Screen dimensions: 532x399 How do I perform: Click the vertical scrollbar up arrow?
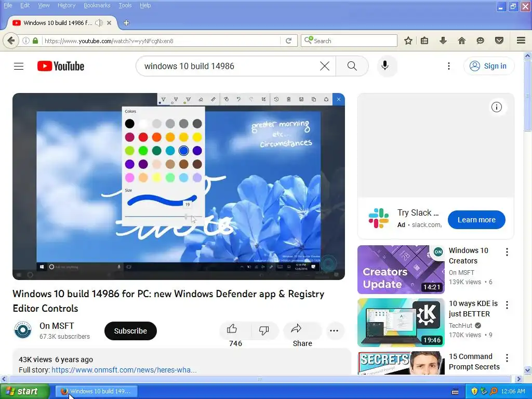click(528, 56)
